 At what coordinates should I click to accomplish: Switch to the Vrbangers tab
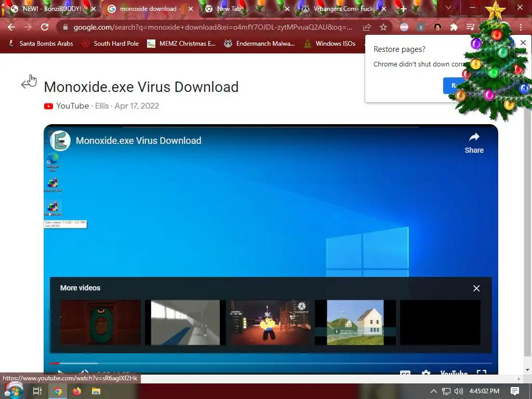[x=343, y=9]
